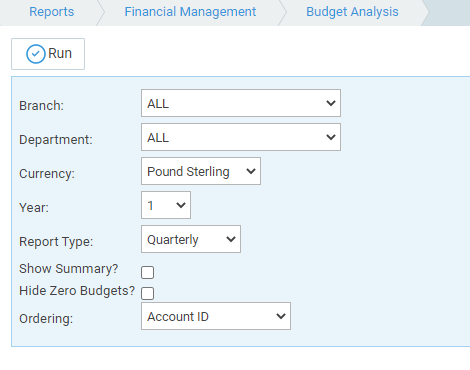Enable the Show Summary checkbox
The width and height of the screenshot is (470, 370).
pyautogui.click(x=147, y=272)
